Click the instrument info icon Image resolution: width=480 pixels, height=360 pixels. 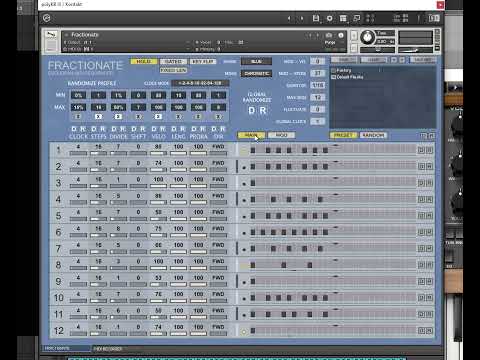[341, 35]
